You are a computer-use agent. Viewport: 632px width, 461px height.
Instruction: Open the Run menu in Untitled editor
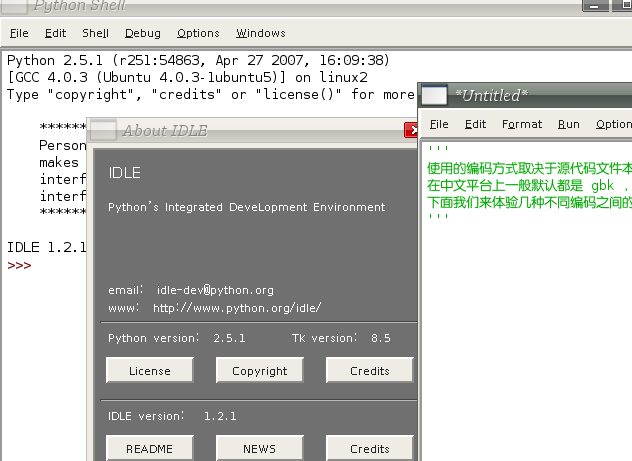tap(569, 124)
